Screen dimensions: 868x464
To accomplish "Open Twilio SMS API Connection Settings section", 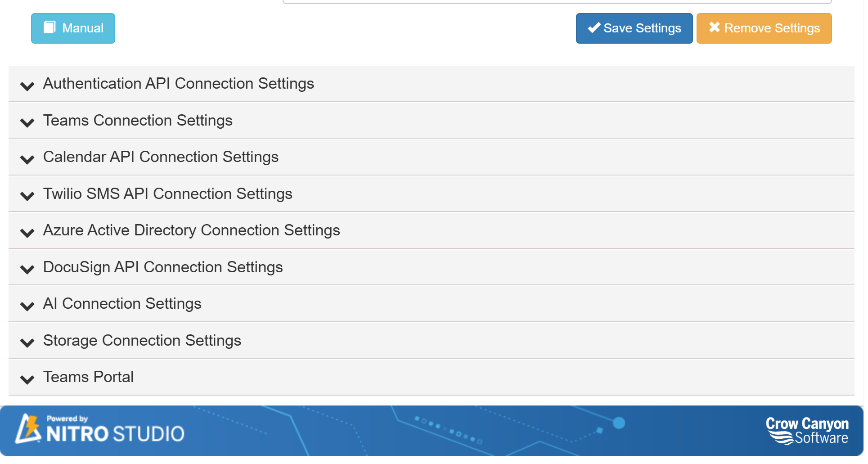I will pos(167,194).
